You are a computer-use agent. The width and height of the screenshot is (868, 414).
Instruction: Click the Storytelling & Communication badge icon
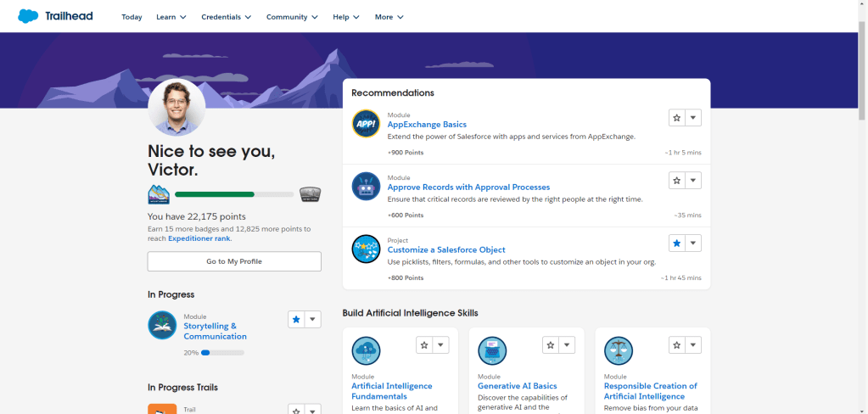[162, 325]
